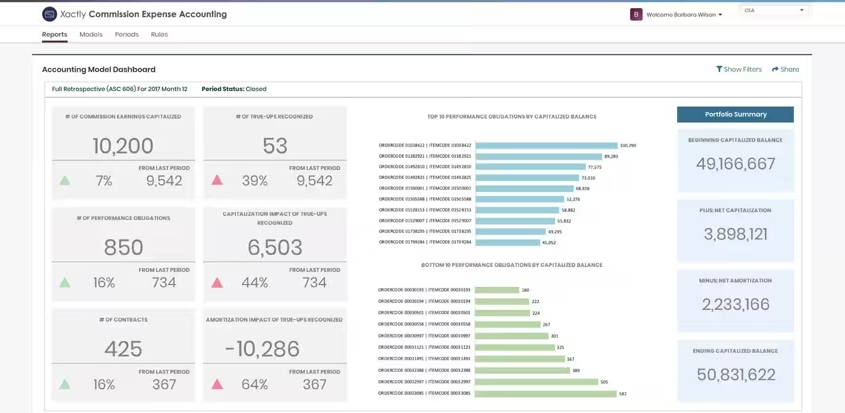This screenshot has width=845, height=413.
Task: Click the top blue bar for ORDERCODE 01038422
Action: pyautogui.click(x=546, y=146)
